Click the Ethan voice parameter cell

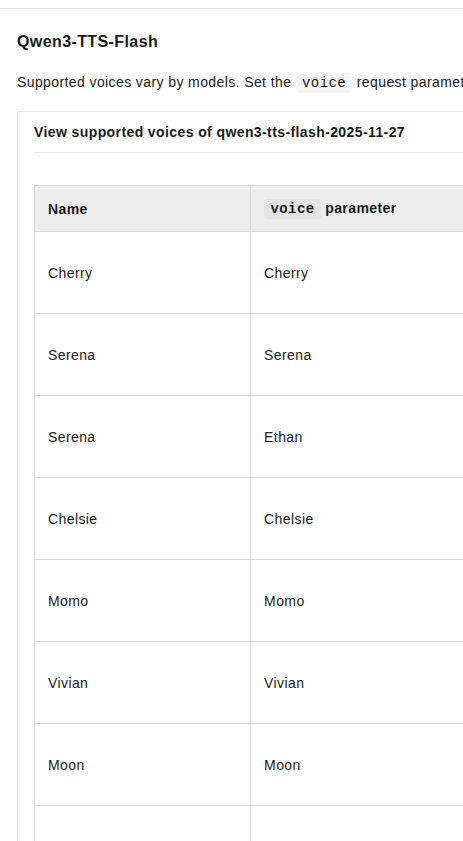click(283, 437)
